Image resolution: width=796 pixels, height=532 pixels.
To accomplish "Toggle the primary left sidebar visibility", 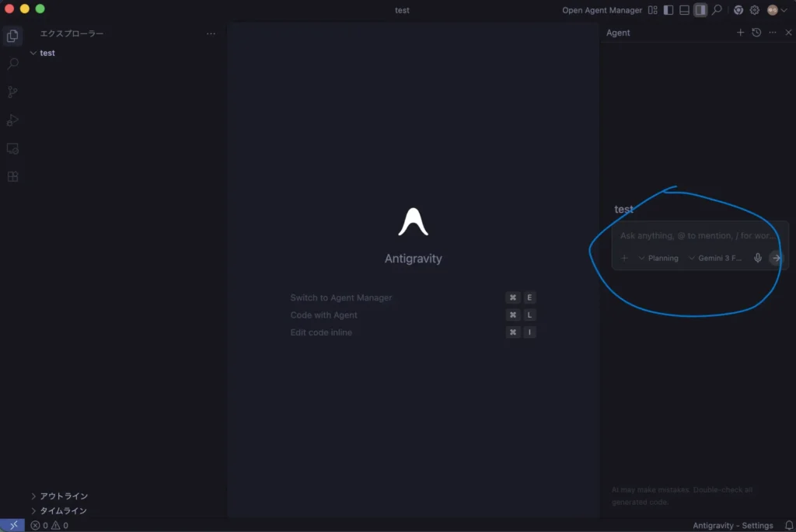I will tap(669, 10).
